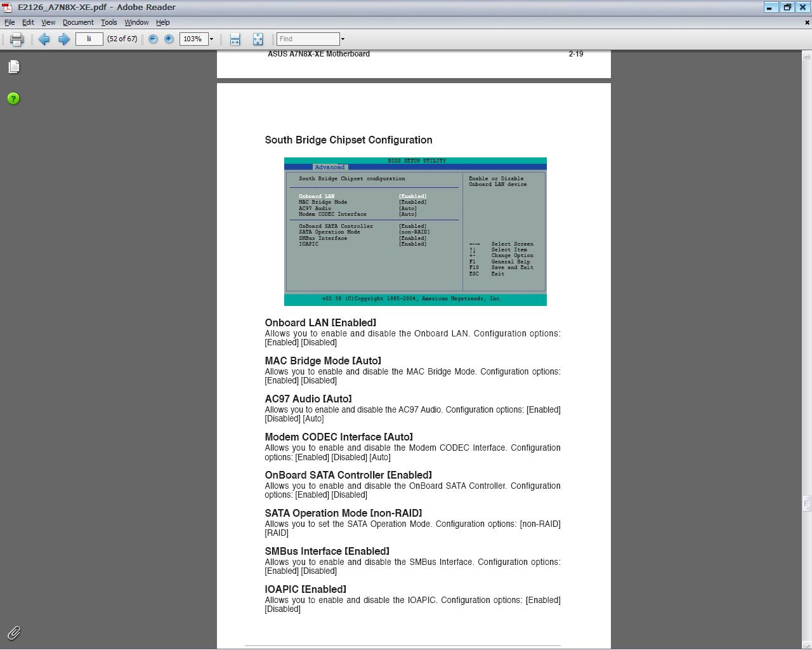This screenshot has height=650, width=812.
Task: Click the MAC Bridge Mode [Auto] heading
Action: [323, 361]
